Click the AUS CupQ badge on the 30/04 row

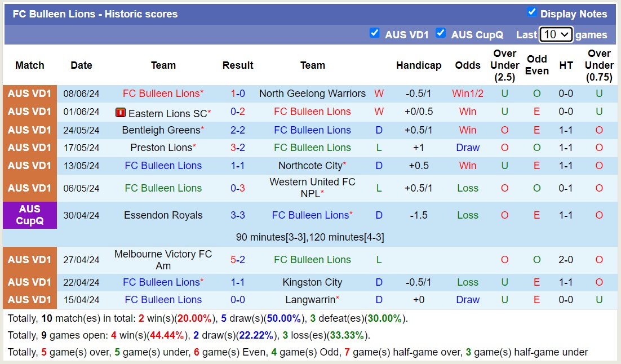click(29, 215)
